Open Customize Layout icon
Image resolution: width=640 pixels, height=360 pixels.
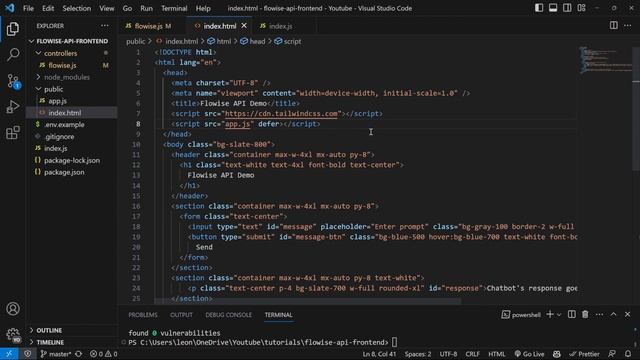coord(581,8)
